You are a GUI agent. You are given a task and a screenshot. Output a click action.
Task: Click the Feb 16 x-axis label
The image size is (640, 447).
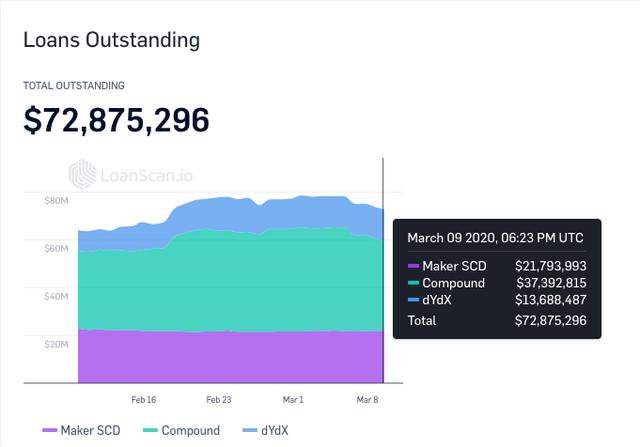point(144,400)
